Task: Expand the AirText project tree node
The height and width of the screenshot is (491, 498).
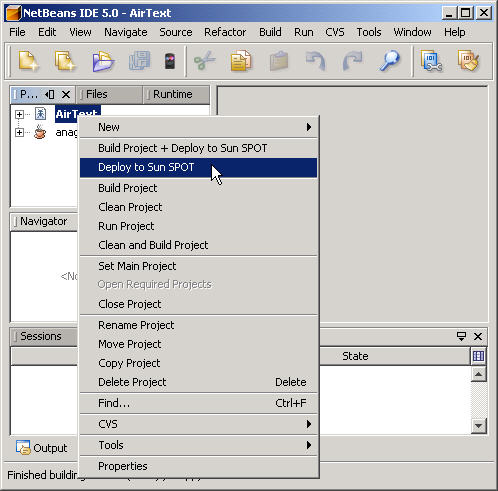Action: (x=19, y=114)
